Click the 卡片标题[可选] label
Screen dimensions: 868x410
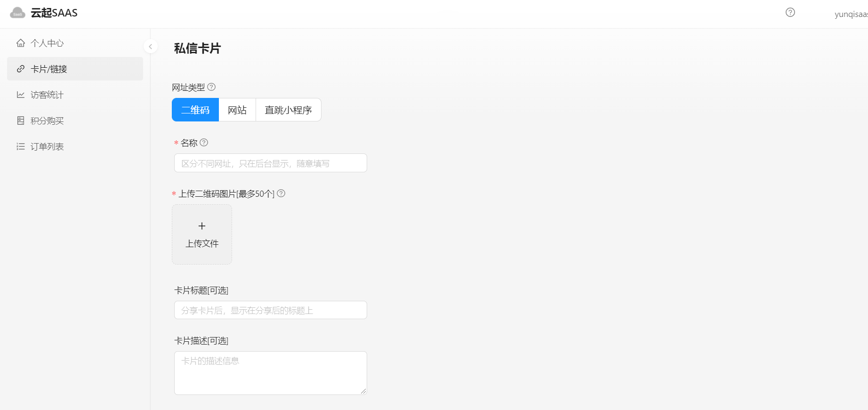click(201, 290)
